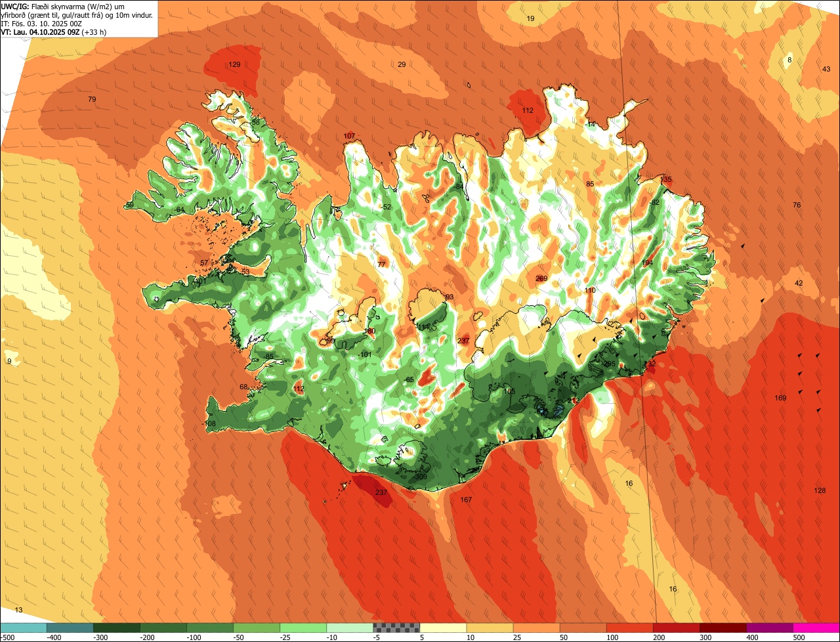Click the map value '-101'
The width and height of the screenshot is (840, 642).
(365, 354)
